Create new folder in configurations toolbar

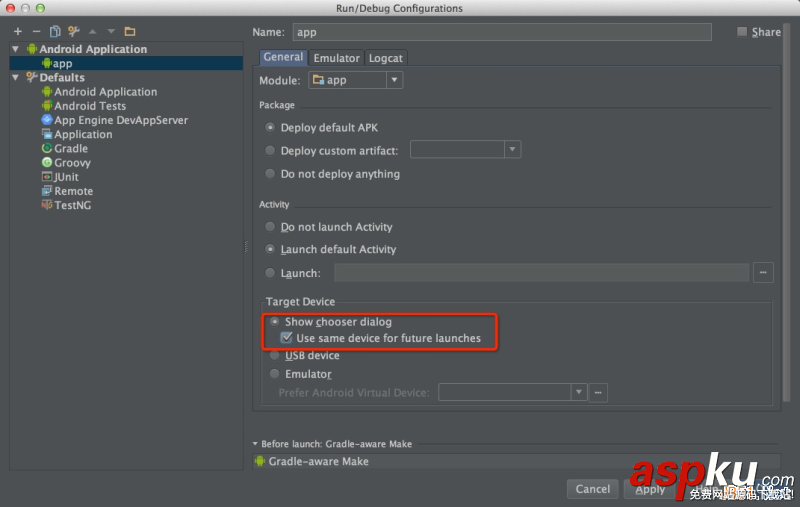coord(130,32)
